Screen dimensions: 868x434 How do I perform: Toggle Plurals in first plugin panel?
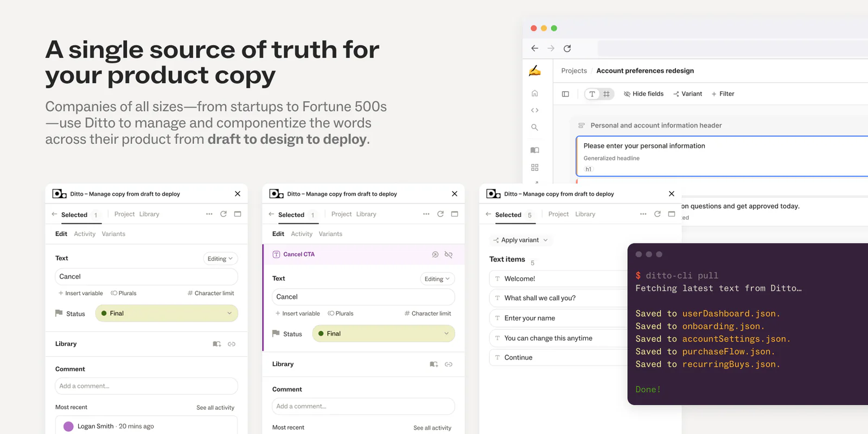(x=124, y=293)
